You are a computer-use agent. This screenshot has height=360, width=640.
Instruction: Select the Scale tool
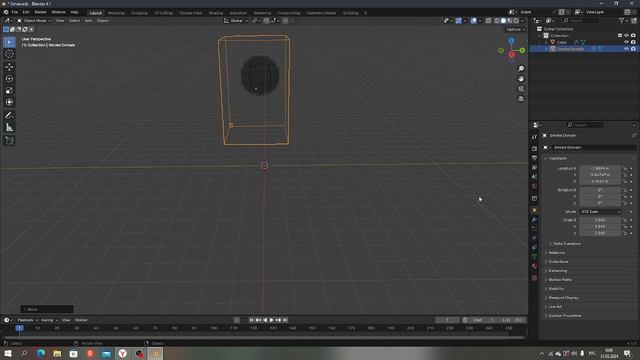tap(9, 90)
